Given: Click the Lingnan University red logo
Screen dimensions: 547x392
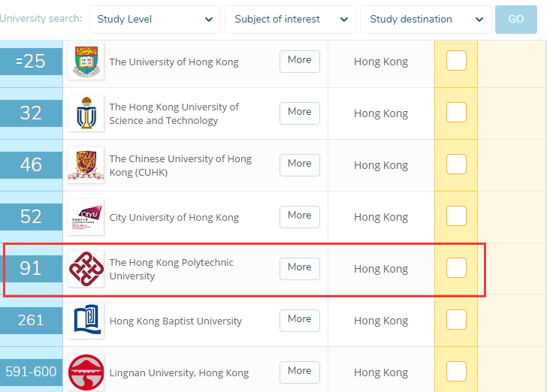Looking at the screenshot, I should point(86,372).
